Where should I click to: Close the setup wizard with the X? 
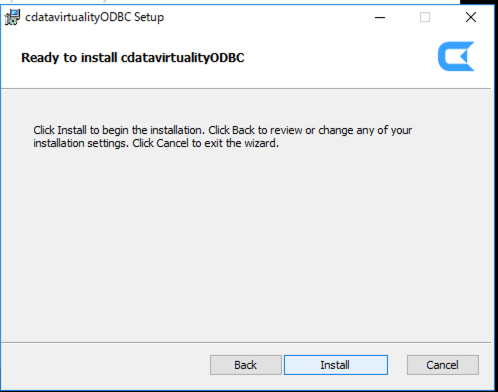(471, 17)
